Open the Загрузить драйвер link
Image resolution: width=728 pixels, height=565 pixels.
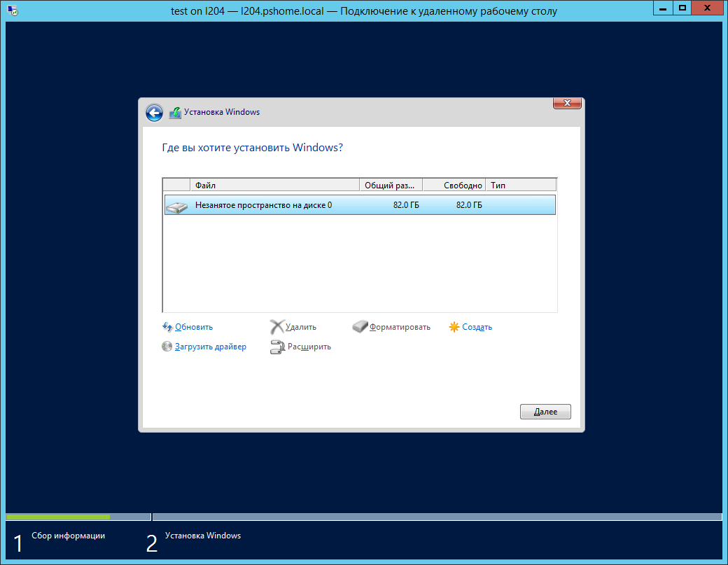coord(211,347)
